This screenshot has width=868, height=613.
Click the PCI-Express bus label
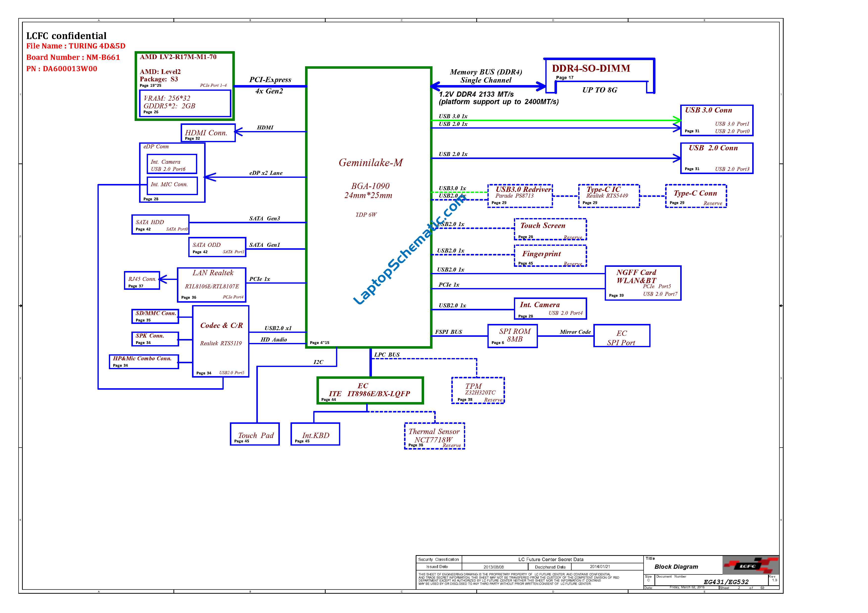click(270, 80)
